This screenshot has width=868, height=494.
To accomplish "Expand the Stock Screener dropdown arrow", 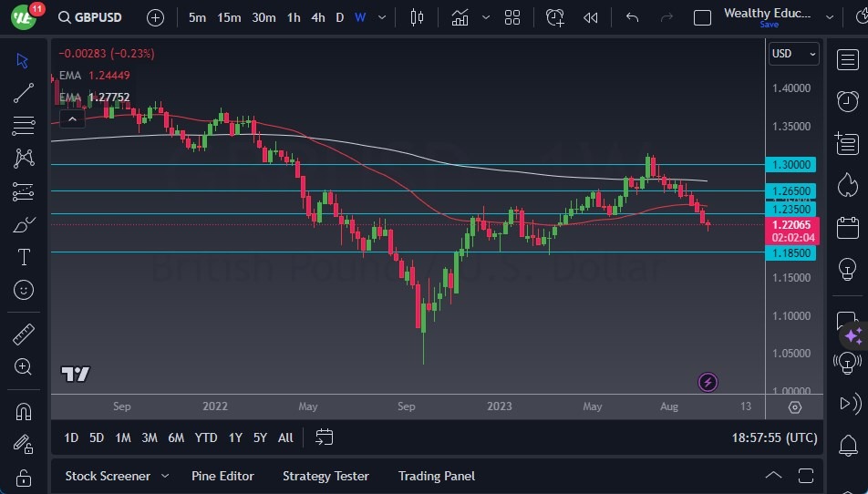I will click(165, 476).
